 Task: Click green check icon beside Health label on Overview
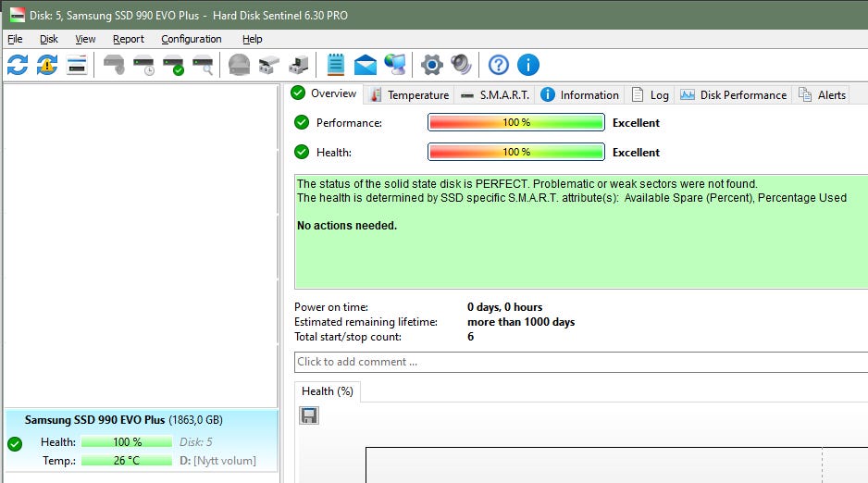pos(302,152)
